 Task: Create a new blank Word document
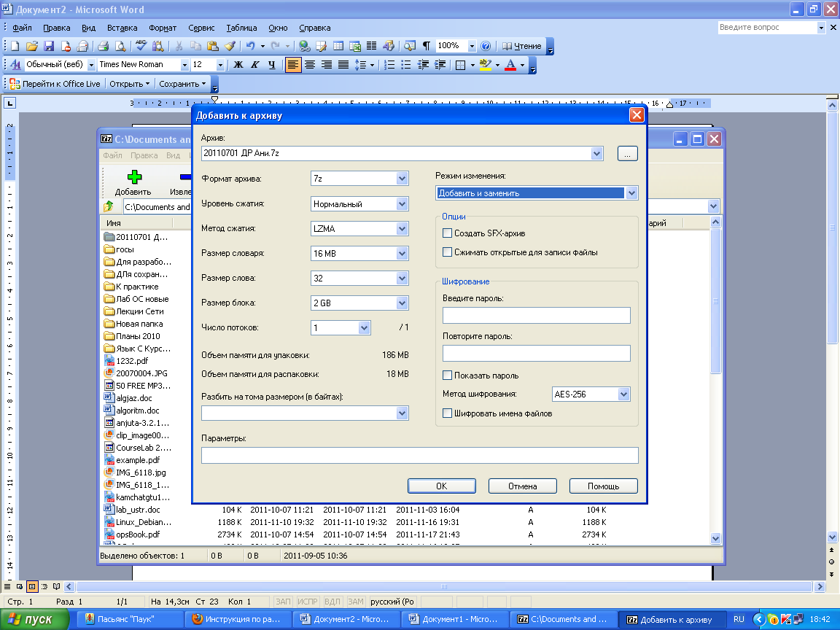[15, 46]
